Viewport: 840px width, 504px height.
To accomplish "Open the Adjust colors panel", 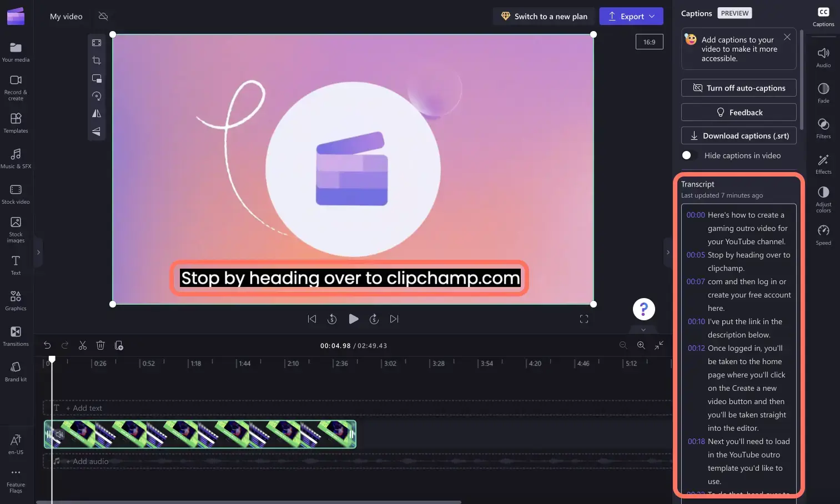I will click(823, 198).
